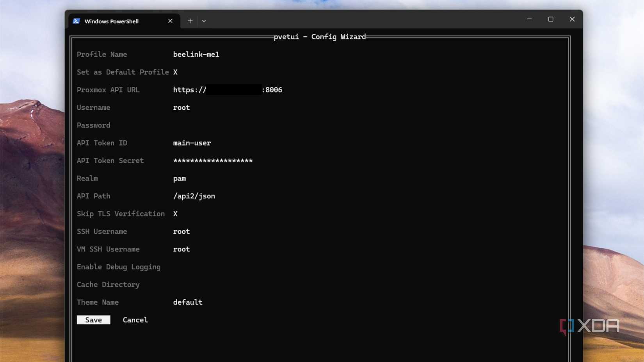The image size is (644, 362).
Task: Click the pvetui - Config Wizard title
Action: [x=320, y=37]
